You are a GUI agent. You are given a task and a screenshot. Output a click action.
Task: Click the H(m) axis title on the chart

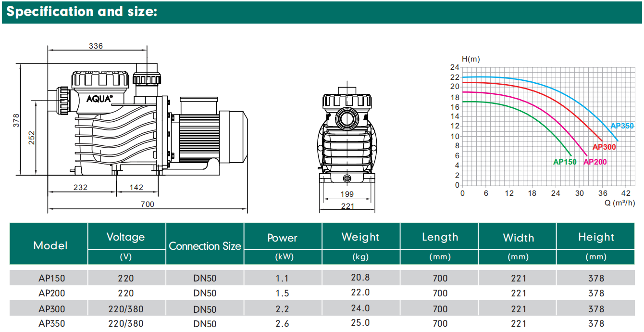pyautogui.click(x=471, y=59)
